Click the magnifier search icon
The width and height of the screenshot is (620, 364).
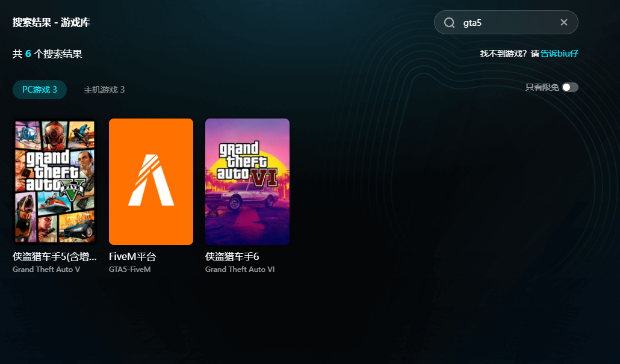point(449,22)
